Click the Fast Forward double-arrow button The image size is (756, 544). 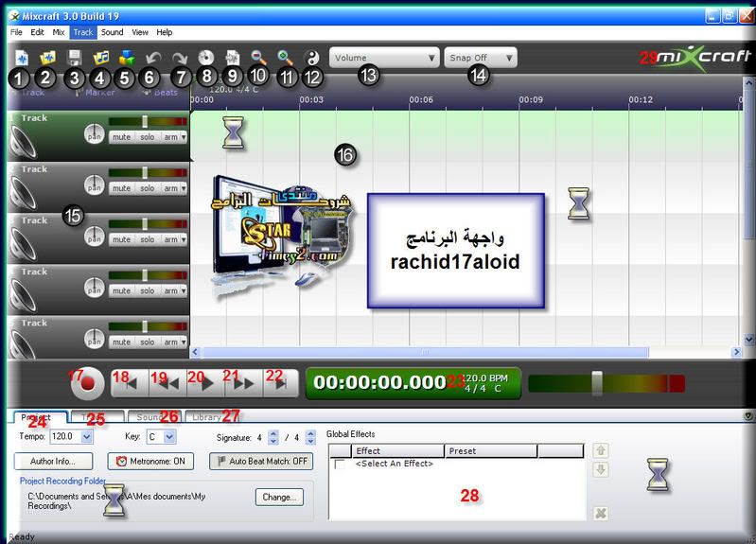coord(244,383)
